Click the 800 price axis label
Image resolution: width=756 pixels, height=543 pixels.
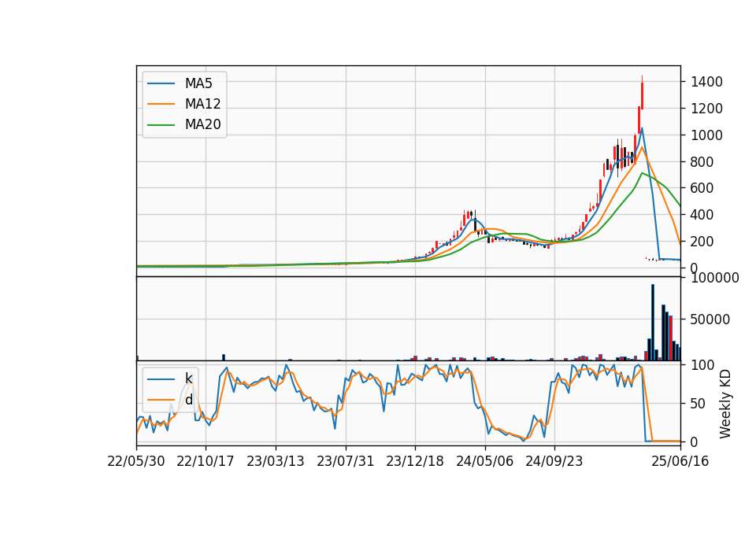pyautogui.click(x=702, y=162)
